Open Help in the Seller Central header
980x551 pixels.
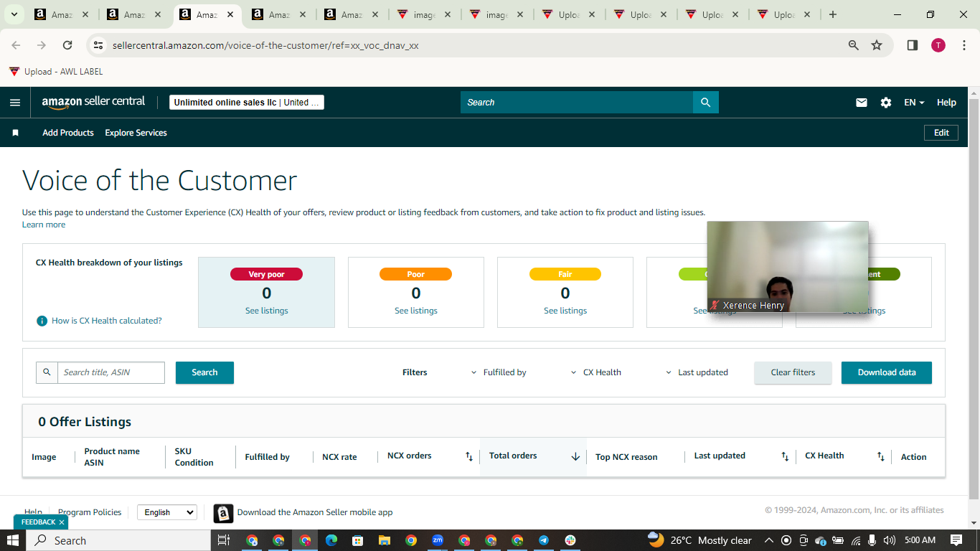tap(946, 103)
